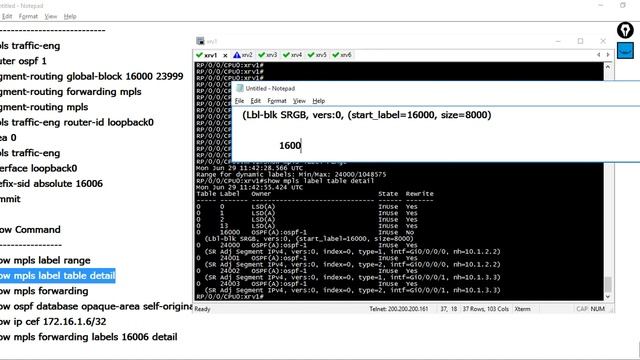This screenshot has width=640, height=360.
Task: Click the tab-strip scroll-right arrow
Action: 608,55
